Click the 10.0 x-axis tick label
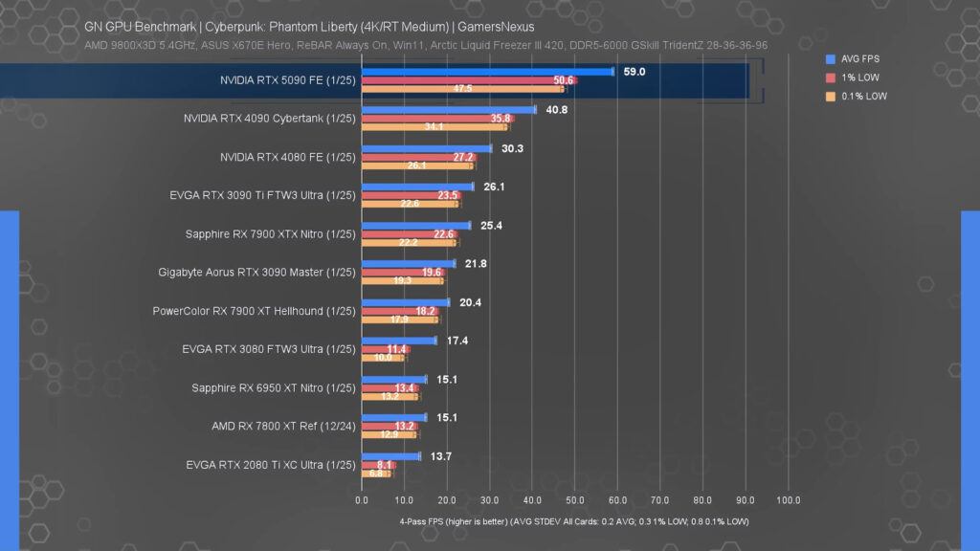This screenshot has height=551, width=980. click(x=404, y=500)
